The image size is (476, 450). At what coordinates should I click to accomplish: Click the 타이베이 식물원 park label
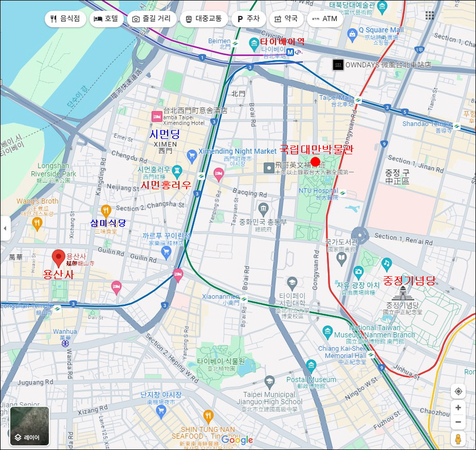(221, 365)
